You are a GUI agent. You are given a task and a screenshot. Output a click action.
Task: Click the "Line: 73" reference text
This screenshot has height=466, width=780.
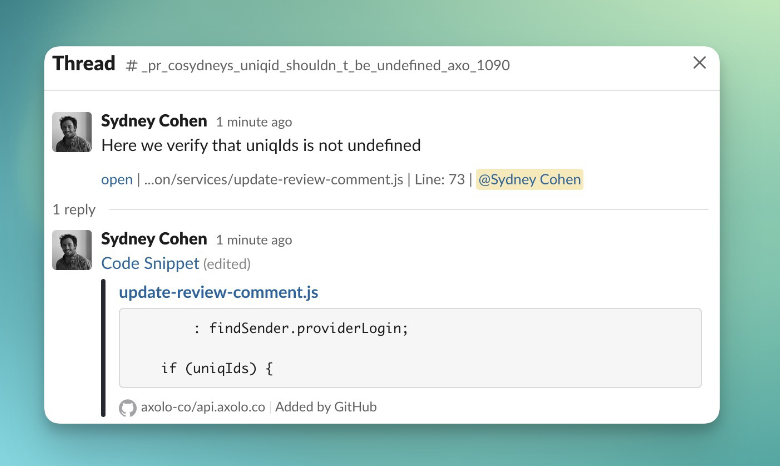pos(440,180)
